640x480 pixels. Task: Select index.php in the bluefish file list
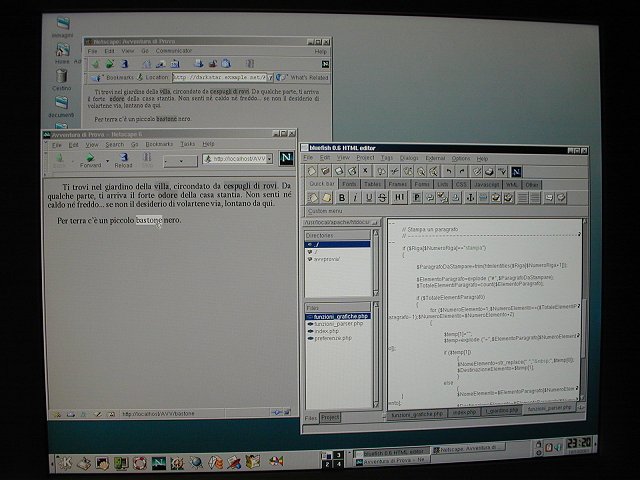[x=323, y=331]
